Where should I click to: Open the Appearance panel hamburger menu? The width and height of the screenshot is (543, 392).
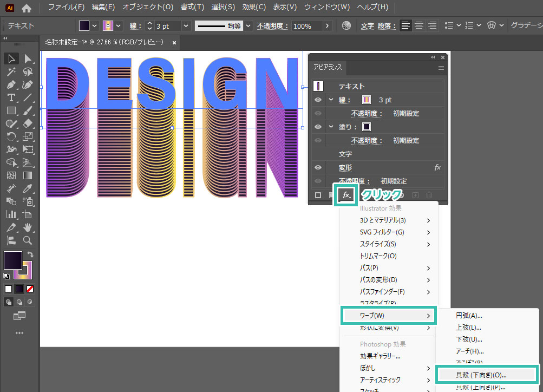point(441,68)
